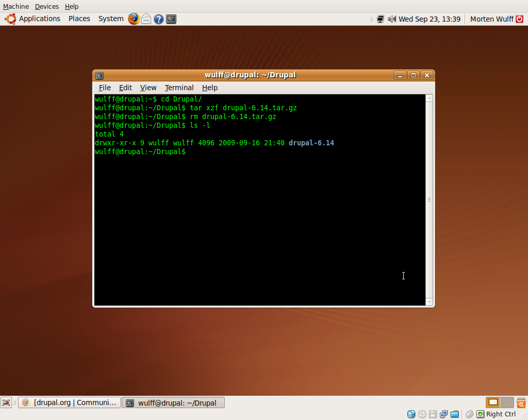
Task: Launch Firefox from the top panel icon
Action: coord(134,19)
